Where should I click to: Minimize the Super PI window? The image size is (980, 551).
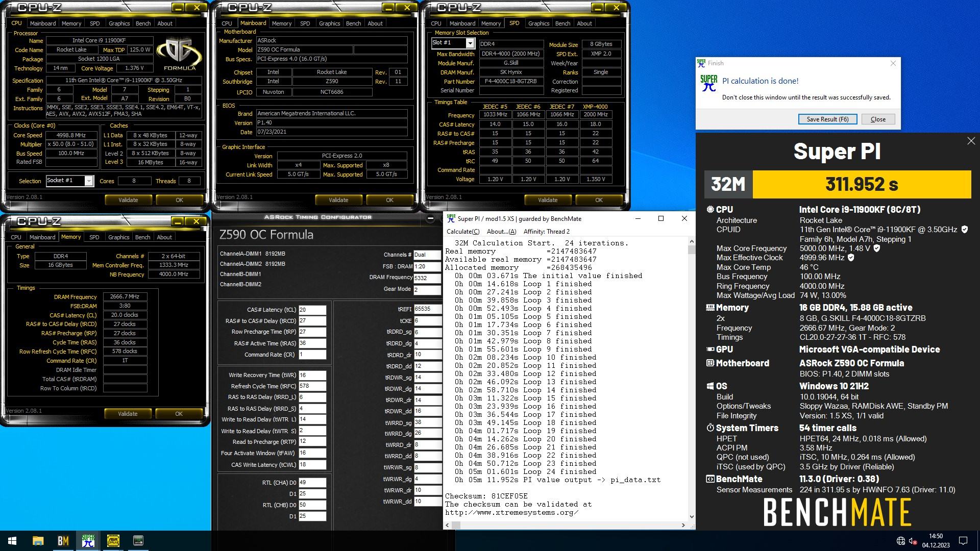638,218
